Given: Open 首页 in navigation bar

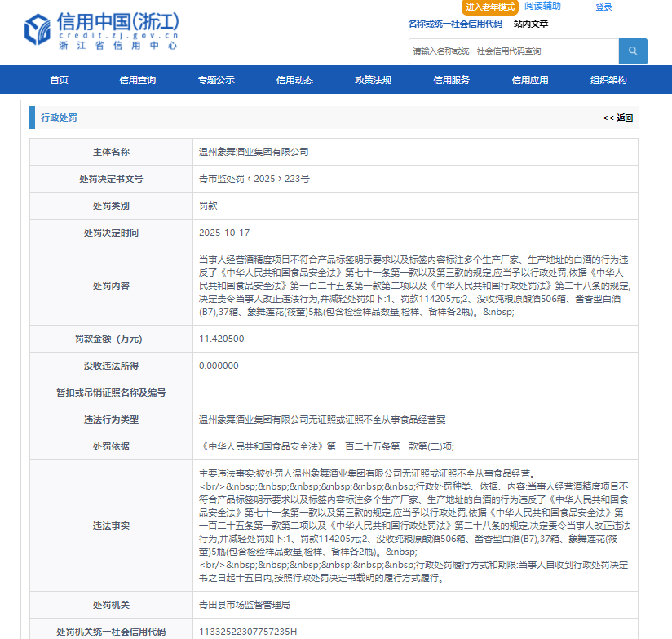Looking at the screenshot, I should pos(60,80).
